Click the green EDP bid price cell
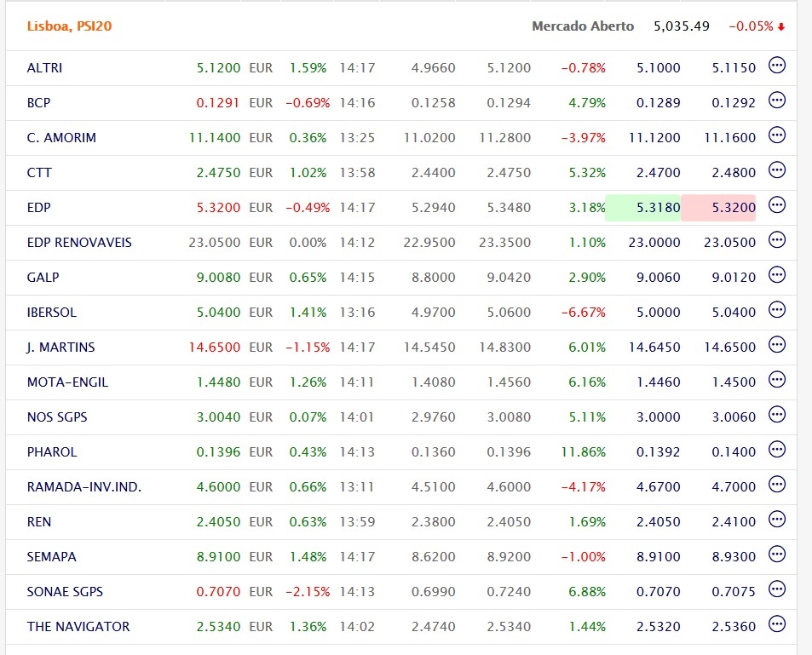 point(643,208)
